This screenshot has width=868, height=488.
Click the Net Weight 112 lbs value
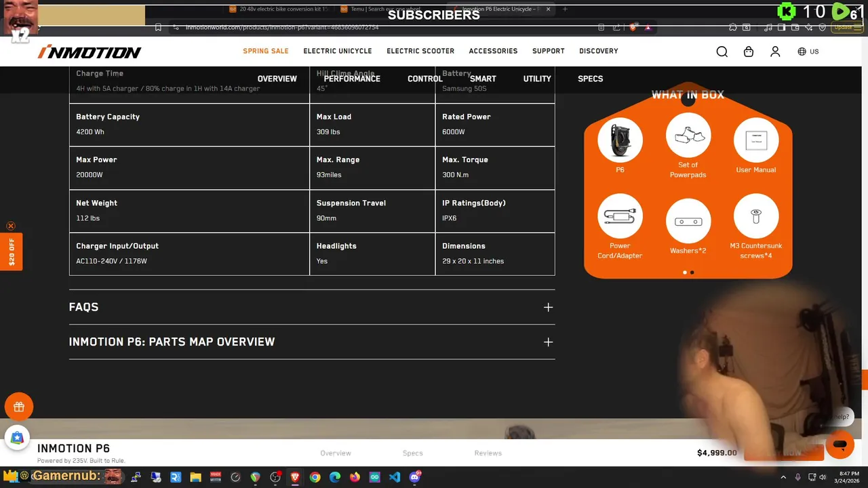point(87,218)
